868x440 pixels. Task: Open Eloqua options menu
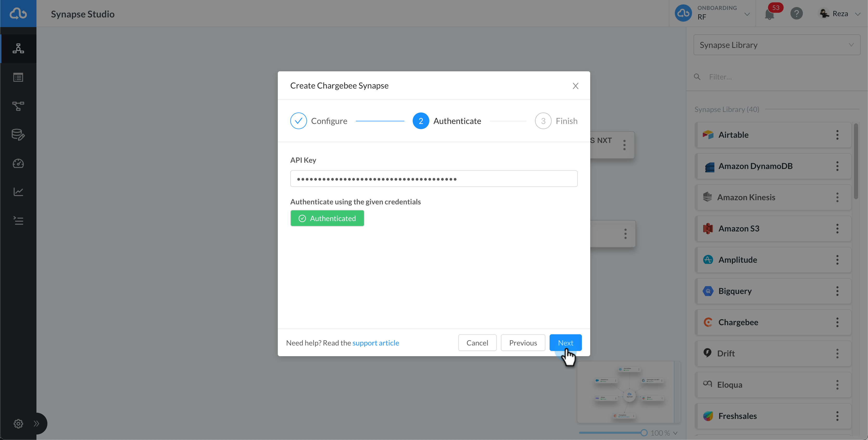(x=837, y=385)
